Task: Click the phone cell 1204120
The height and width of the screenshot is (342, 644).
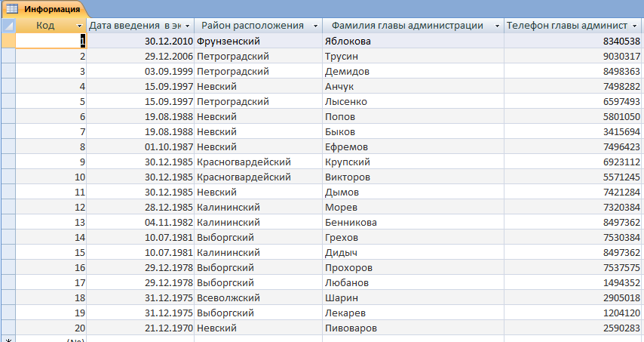Action: [x=572, y=313]
